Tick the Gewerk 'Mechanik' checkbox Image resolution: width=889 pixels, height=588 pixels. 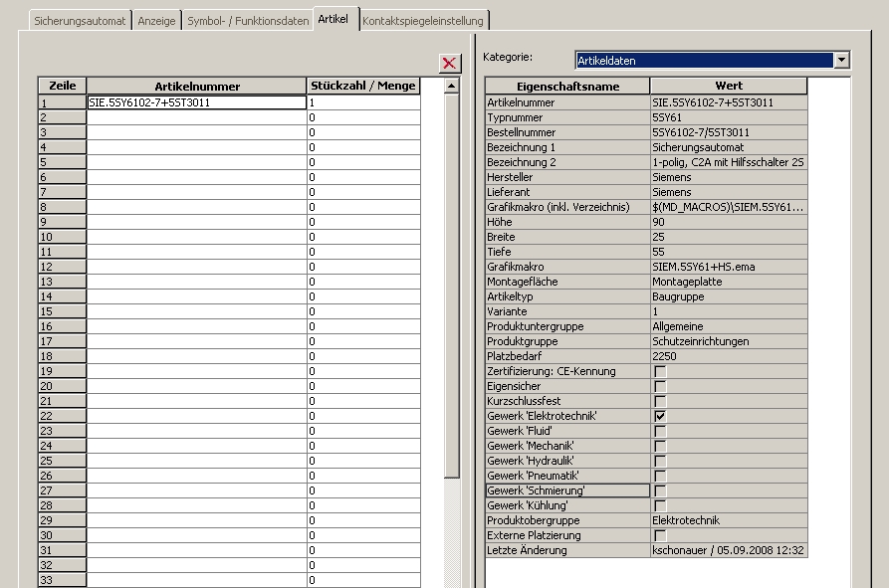[660, 446]
